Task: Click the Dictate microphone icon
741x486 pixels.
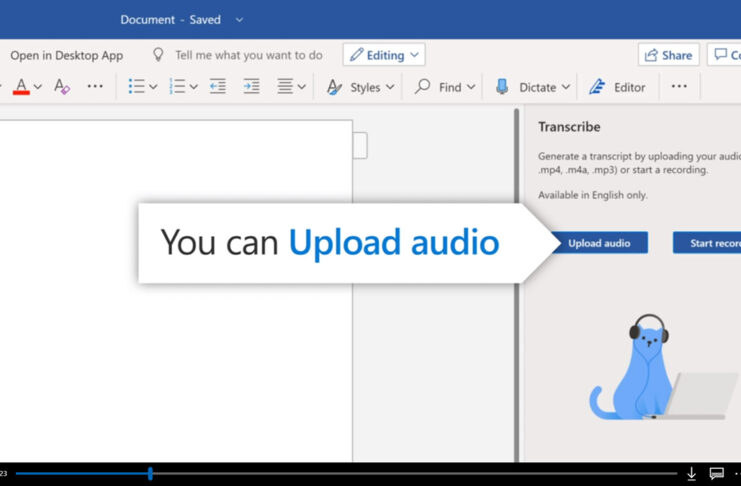Action: pyautogui.click(x=502, y=87)
